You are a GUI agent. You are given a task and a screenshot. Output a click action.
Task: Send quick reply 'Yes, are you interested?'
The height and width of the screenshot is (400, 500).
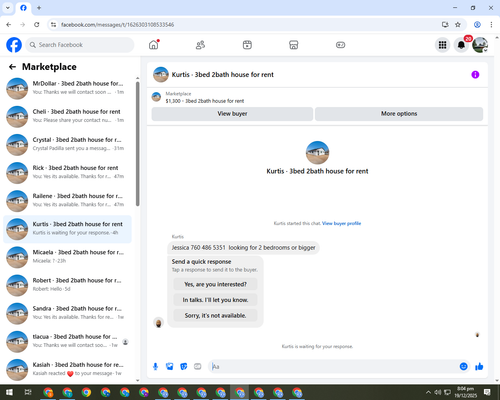click(215, 284)
